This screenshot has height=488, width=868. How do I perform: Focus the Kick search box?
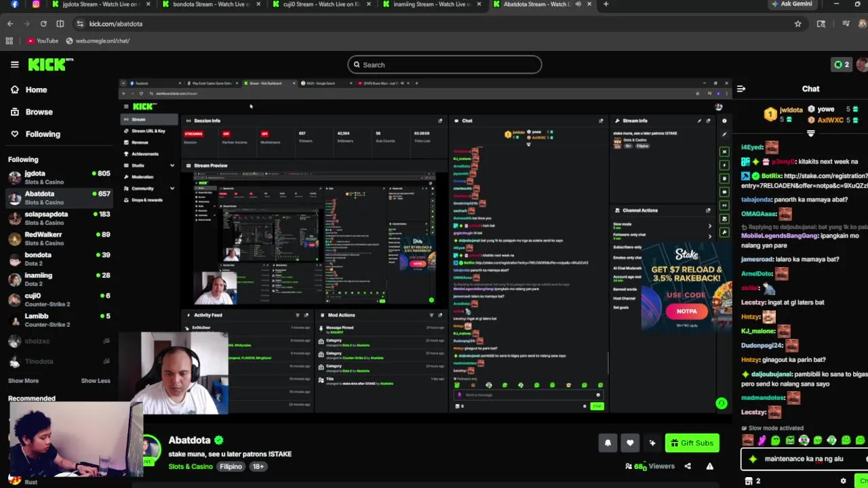(445, 65)
